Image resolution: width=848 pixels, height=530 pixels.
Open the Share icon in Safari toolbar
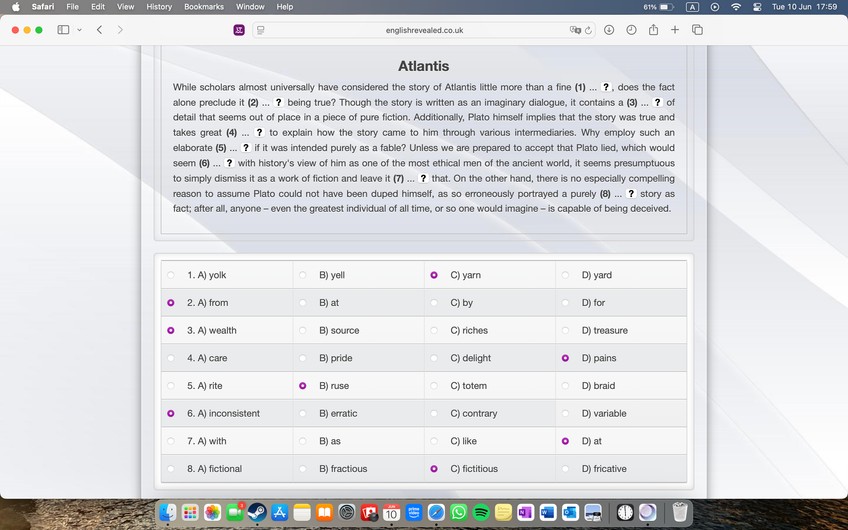(x=653, y=30)
